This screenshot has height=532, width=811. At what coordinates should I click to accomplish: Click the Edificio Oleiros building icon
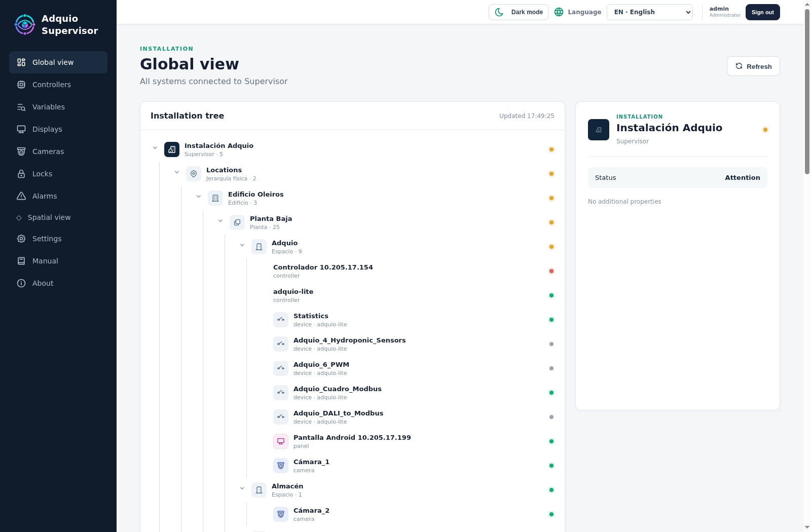point(215,198)
